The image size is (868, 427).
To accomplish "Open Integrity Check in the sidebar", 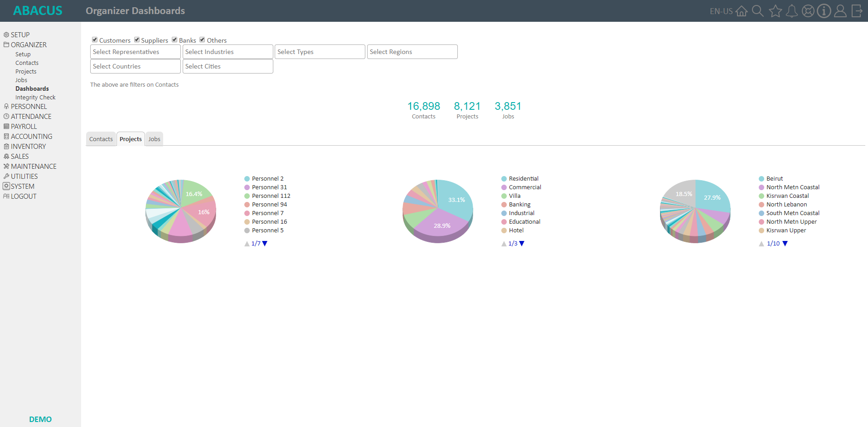I will [35, 98].
